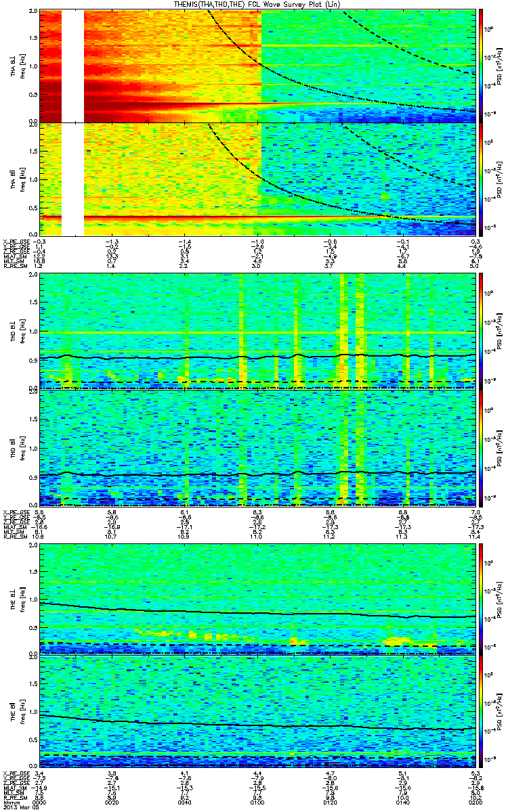Click the 'PSD [nT²/Hz]' label of THE B-parallel color bar
The image size is (508, 812).
[x=499, y=711]
